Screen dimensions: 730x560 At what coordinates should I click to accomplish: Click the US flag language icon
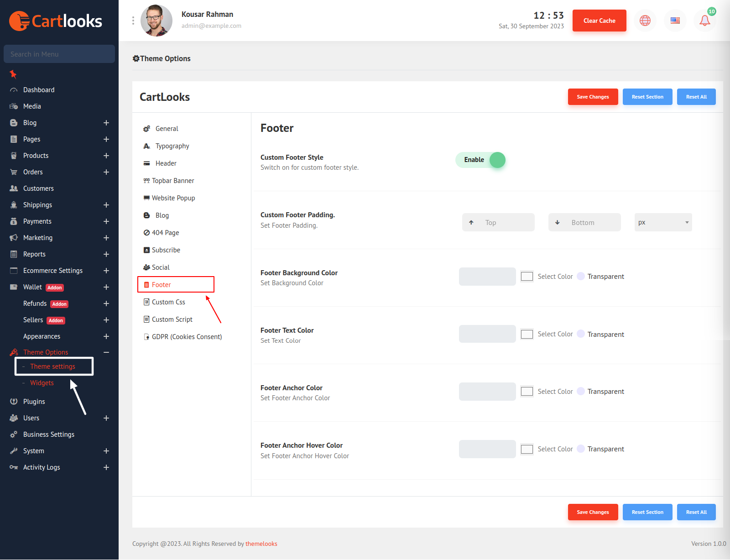[675, 21]
